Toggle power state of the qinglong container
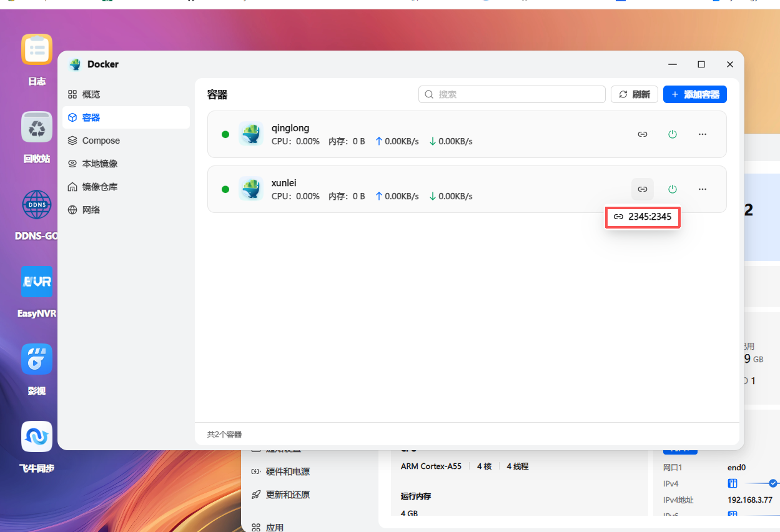 coord(673,134)
